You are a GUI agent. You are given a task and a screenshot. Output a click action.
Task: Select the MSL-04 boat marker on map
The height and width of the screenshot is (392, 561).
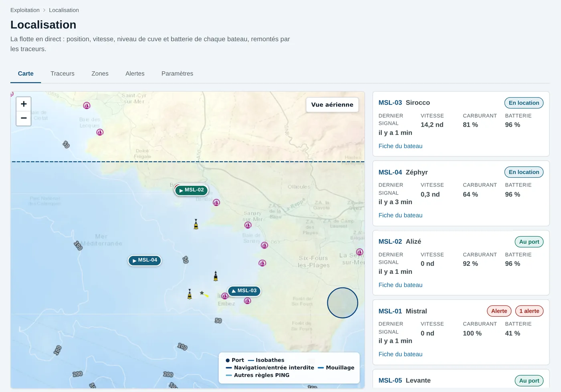point(145,260)
